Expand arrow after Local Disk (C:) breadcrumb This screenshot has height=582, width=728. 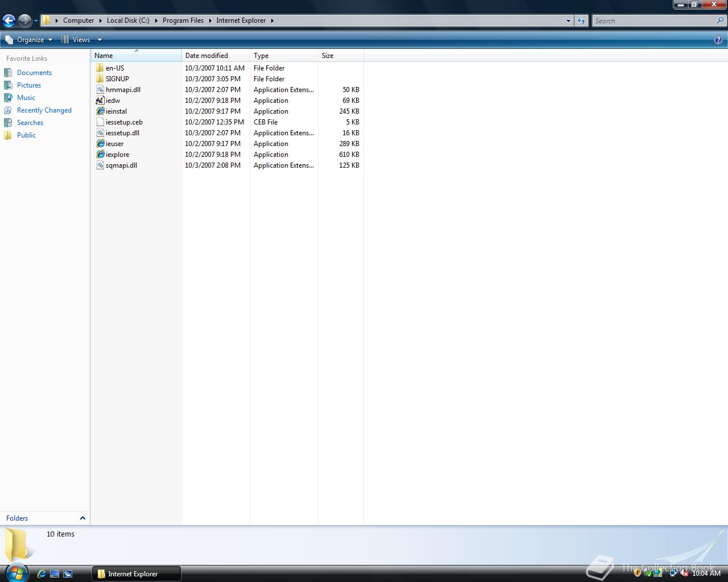pos(156,20)
